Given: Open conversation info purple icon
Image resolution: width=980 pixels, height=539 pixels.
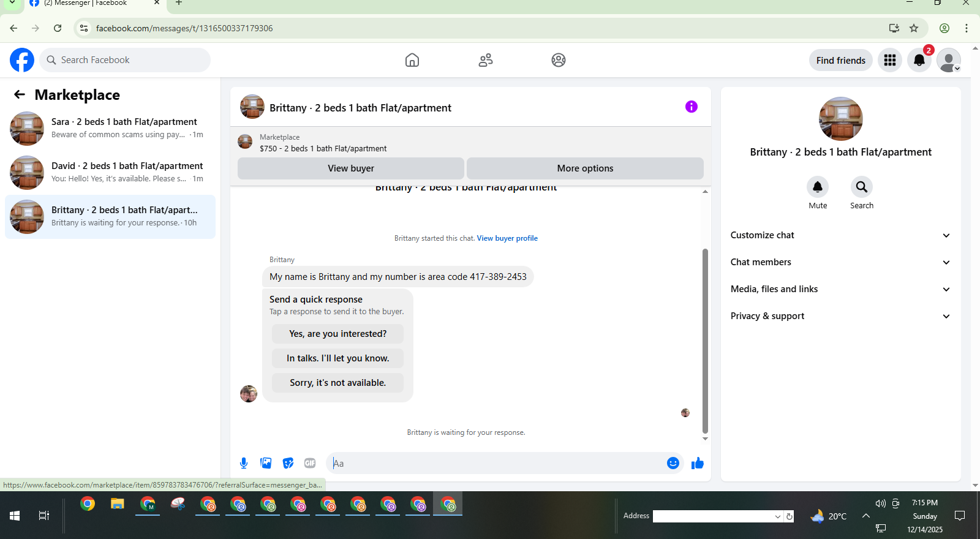Looking at the screenshot, I should click(x=692, y=107).
